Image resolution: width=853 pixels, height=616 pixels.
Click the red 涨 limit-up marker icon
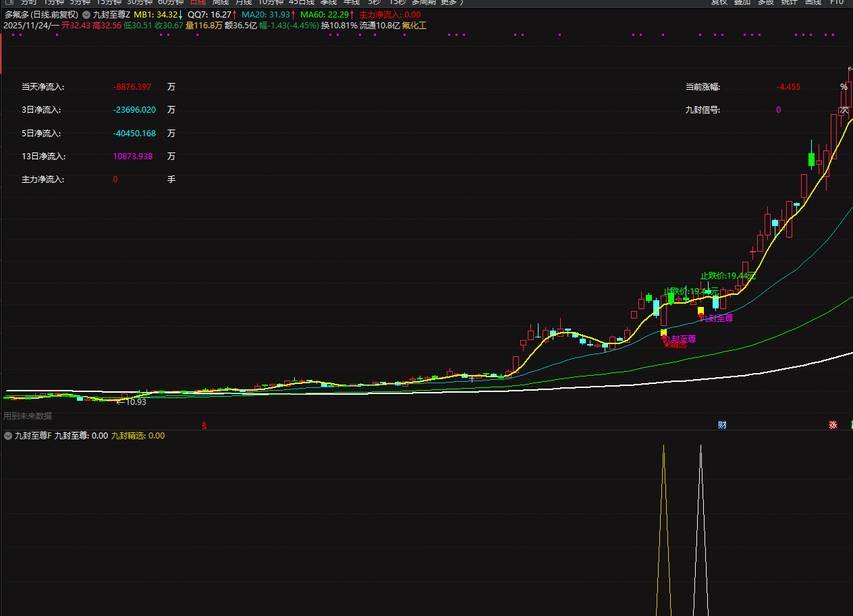(833, 425)
